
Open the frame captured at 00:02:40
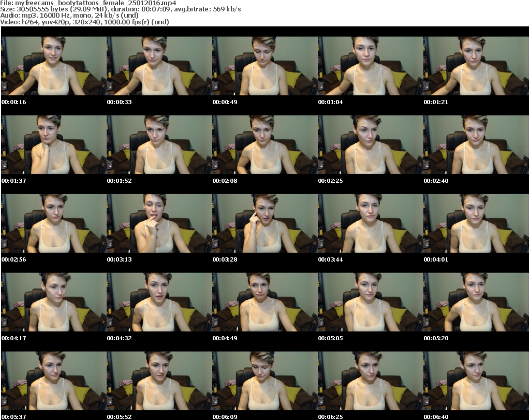tap(476, 144)
